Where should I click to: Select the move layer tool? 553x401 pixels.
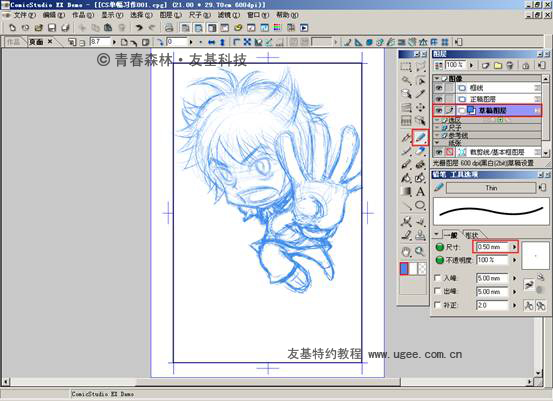[420, 107]
